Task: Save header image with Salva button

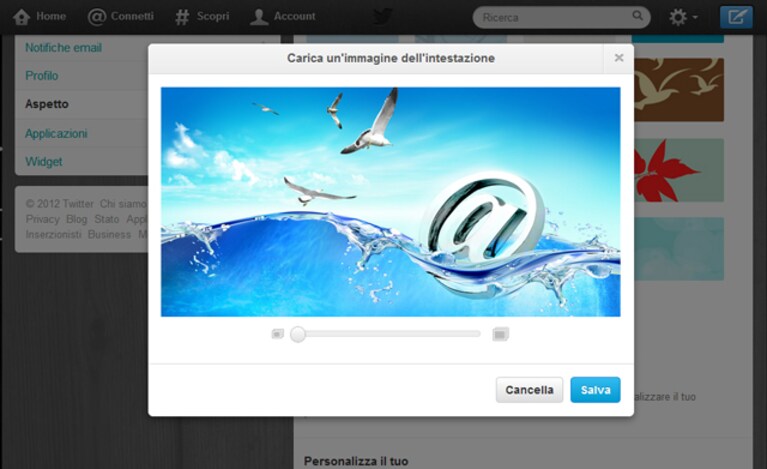Action: pyautogui.click(x=595, y=390)
